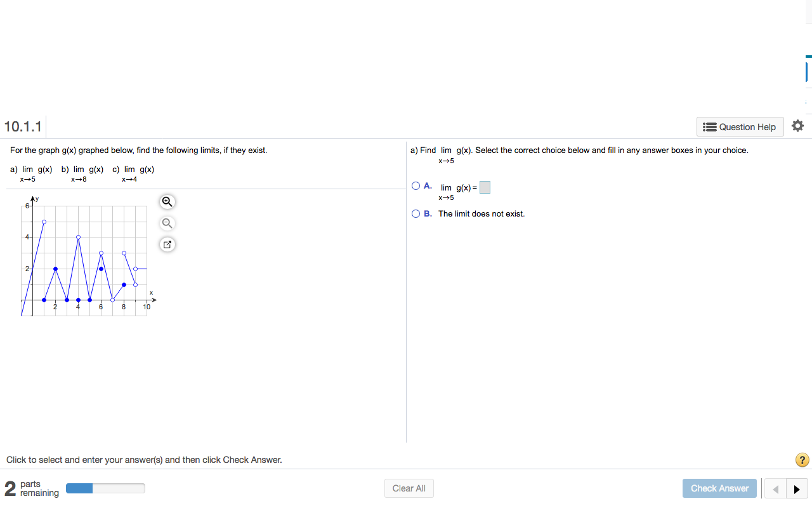Click the previous-question arrow

775,488
